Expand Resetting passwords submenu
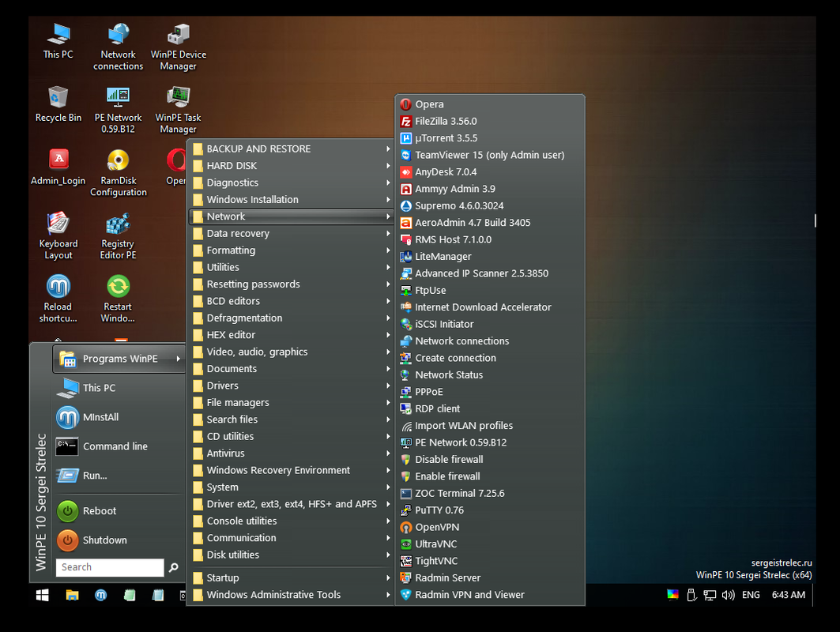Viewport: 840px width, 632px height. [291, 284]
